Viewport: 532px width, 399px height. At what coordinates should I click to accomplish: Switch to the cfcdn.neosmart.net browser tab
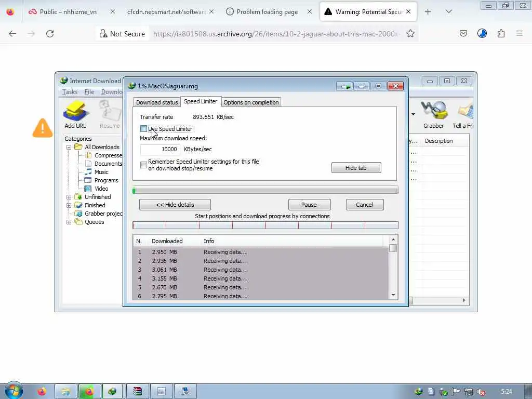(x=166, y=12)
